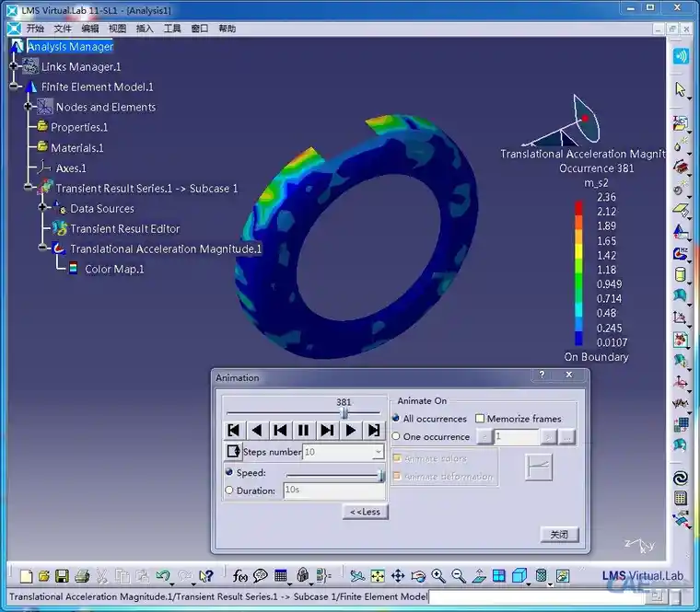Click the Zoom Out magnifier icon
The image size is (700, 612).
[459, 576]
